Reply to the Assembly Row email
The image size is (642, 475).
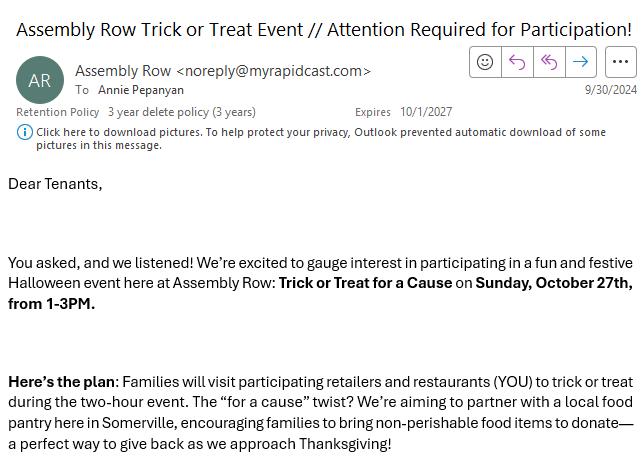point(517,62)
